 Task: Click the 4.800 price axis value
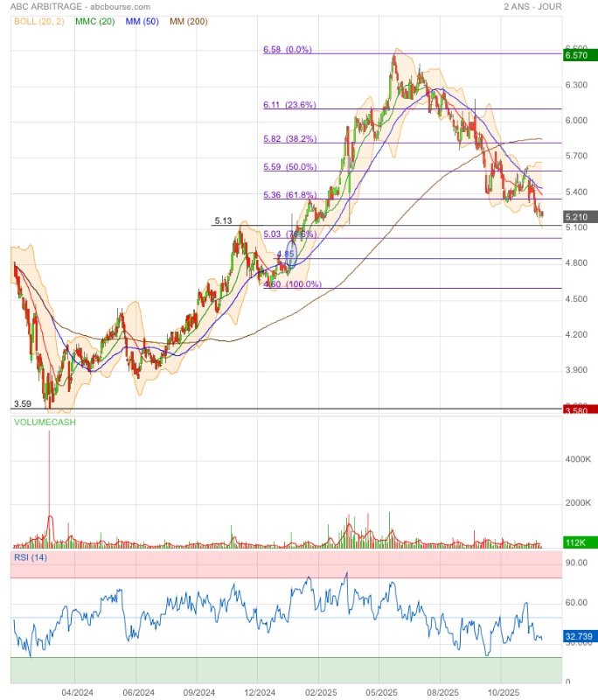(x=576, y=263)
